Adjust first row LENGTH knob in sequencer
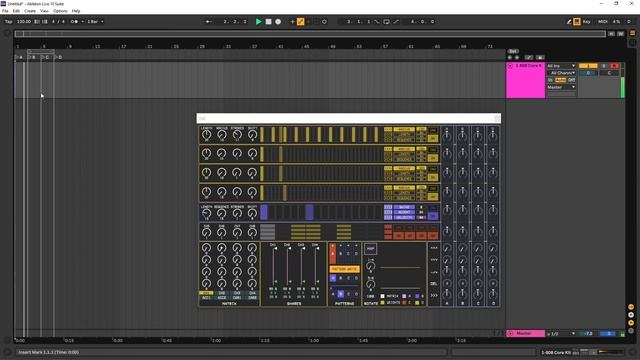Viewport: 640px width, 360px height. coord(207,134)
